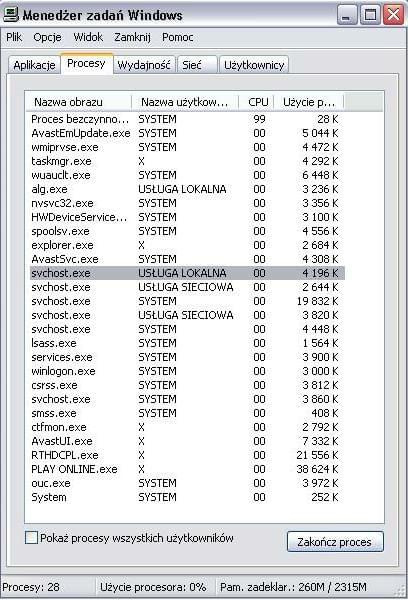Open the Widok menu
The image size is (408, 600).
pyautogui.click(x=88, y=37)
